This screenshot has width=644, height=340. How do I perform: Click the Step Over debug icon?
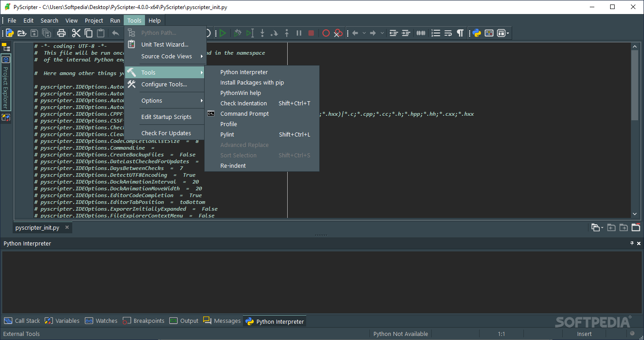click(274, 33)
